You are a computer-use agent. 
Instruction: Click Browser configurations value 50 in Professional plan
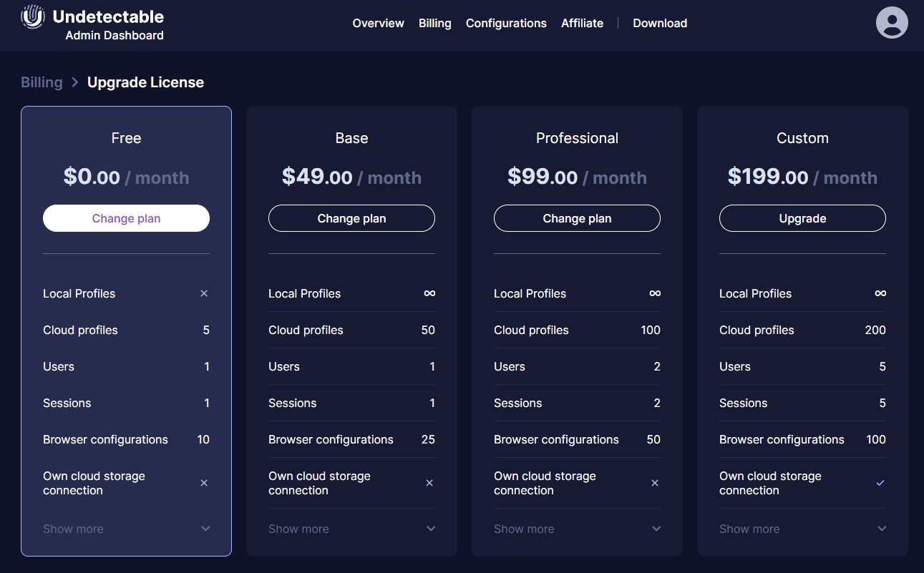tap(653, 439)
